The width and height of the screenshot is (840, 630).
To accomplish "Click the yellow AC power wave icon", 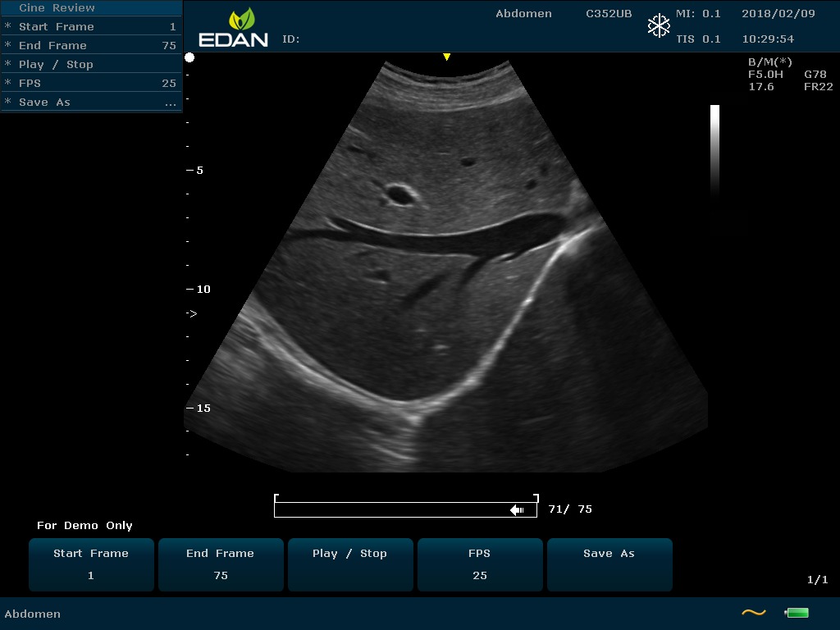I will pos(753,613).
